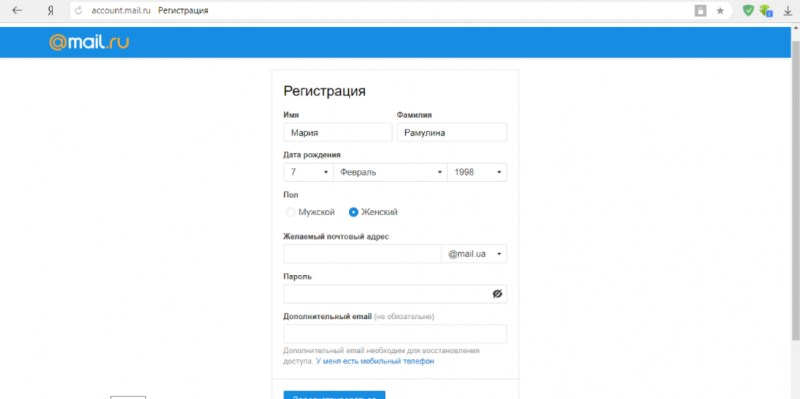Go back with the browser arrow
Image resolution: width=800 pixels, height=399 pixels.
click(17, 11)
